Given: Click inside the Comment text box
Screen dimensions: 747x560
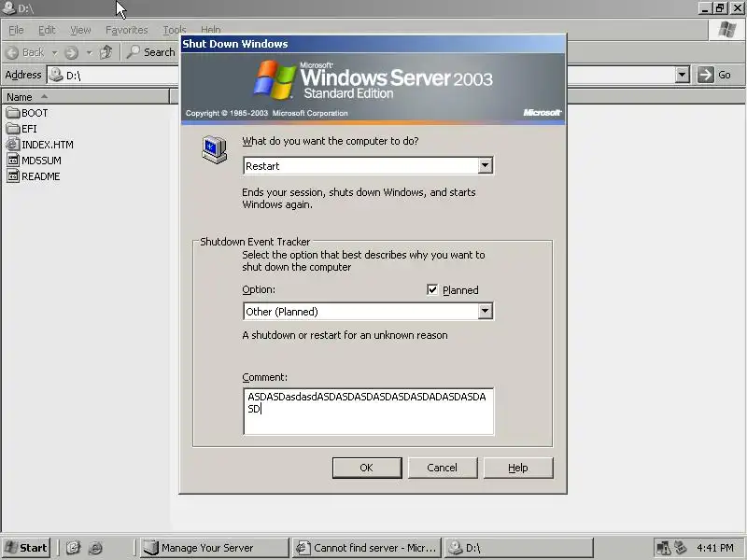Looking at the screenshot, I should [368, 412].
